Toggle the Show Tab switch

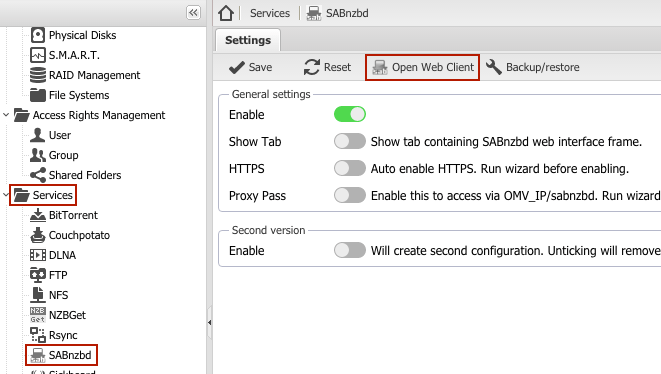[350, 141]
